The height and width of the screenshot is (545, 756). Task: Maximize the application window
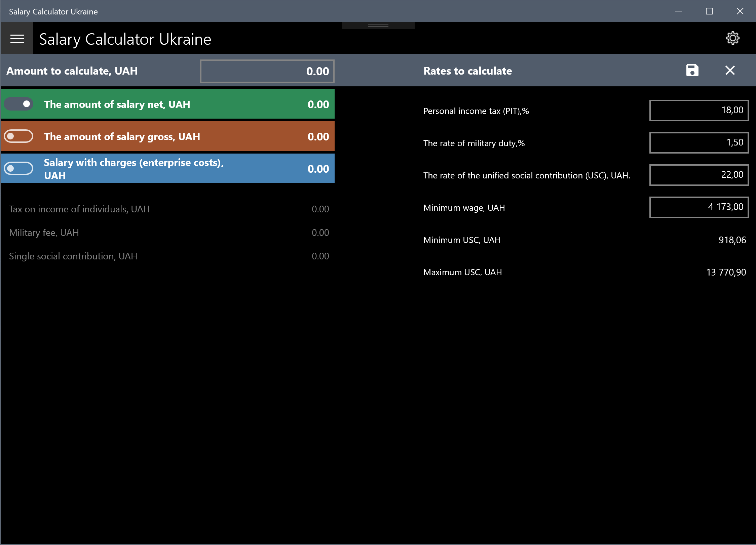click(709, 11)
